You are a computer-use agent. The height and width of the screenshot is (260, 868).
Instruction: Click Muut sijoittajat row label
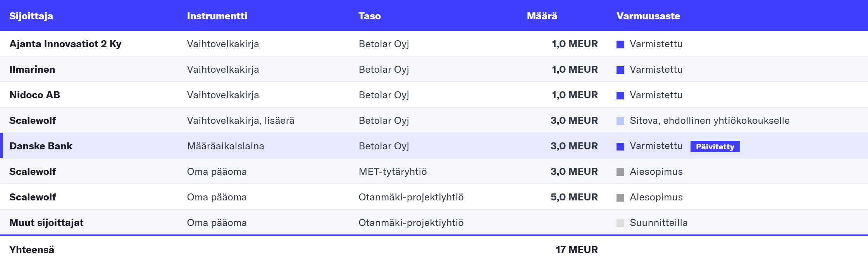[46, 222]
